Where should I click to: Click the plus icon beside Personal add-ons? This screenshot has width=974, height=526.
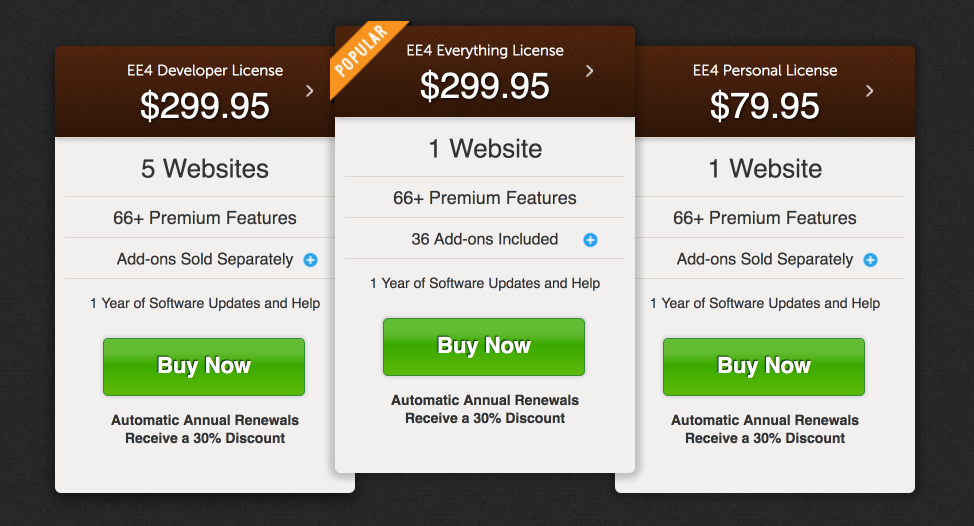pyautogui.click(x=871, y=260)
